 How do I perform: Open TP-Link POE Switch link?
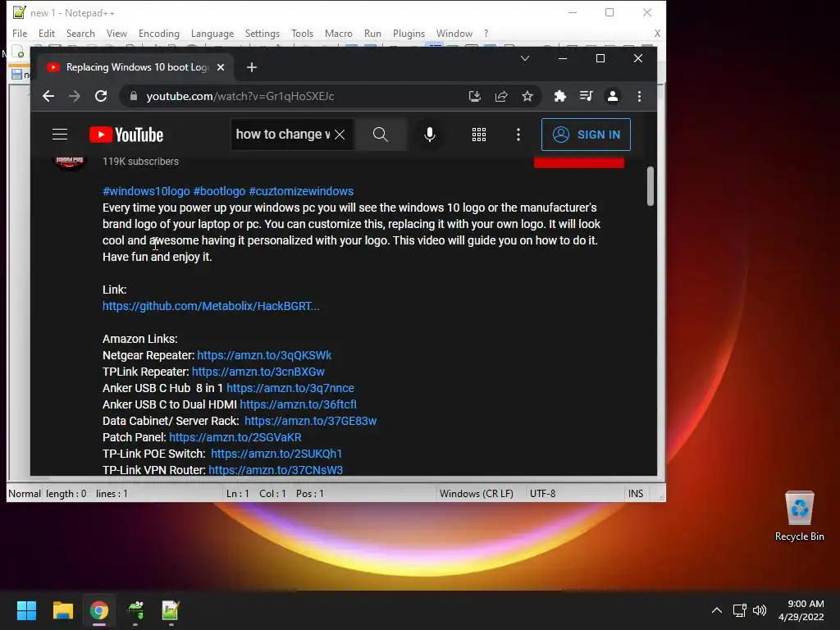click(276, 454)
